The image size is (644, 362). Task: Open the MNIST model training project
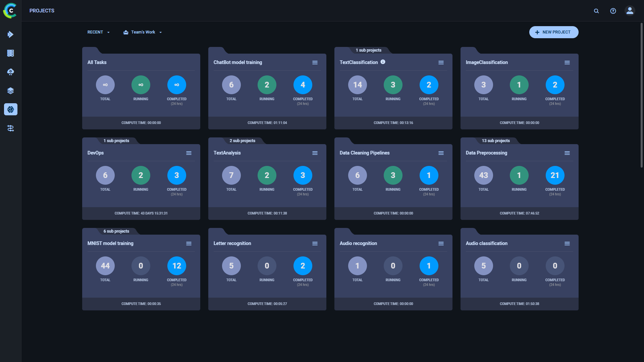110,243
